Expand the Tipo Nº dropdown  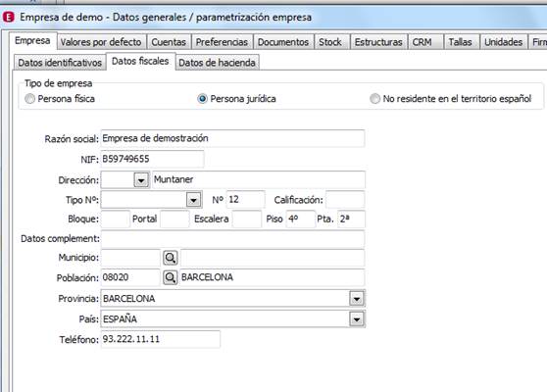pos(193,200)
